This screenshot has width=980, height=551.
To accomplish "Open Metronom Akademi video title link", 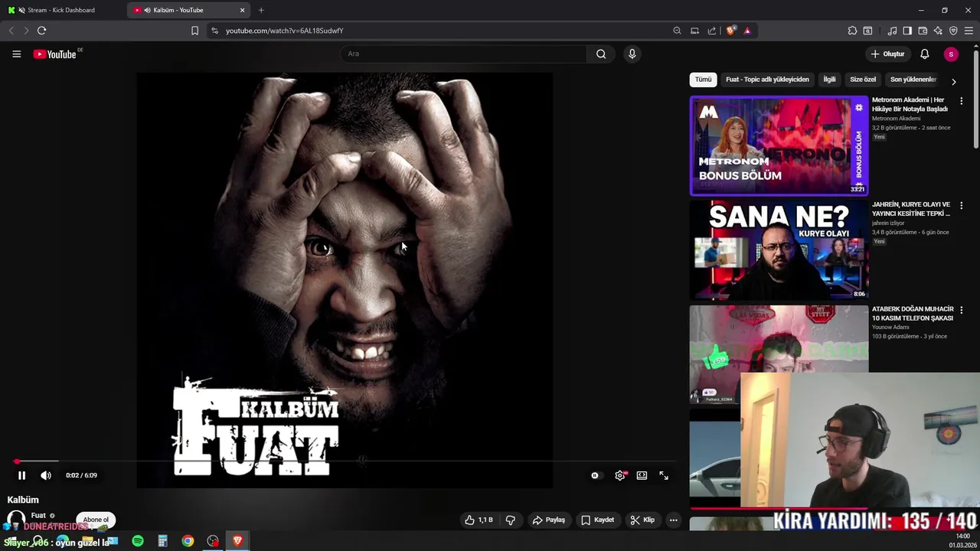I will coord(910,104).
